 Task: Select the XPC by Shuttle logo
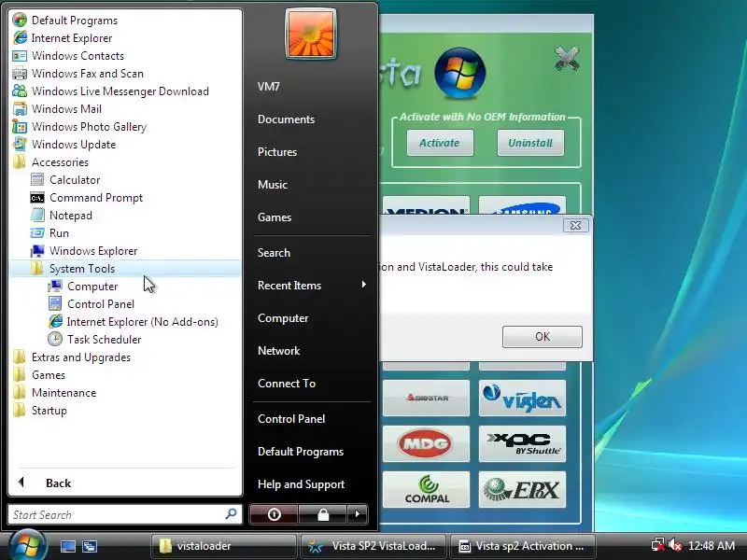tap(522, 444)
